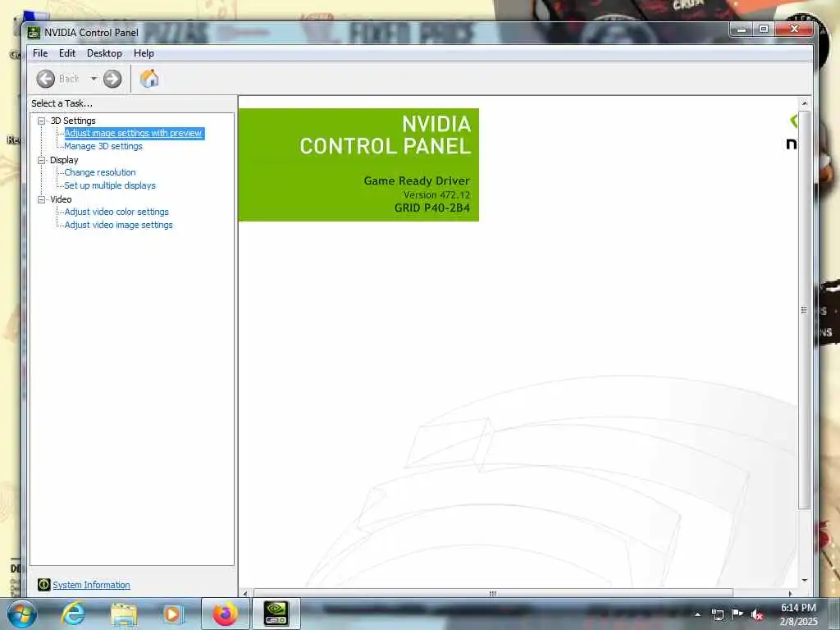
Task: Click the NVIDIA Control Panel title bar icon
Action: point(33,33)
